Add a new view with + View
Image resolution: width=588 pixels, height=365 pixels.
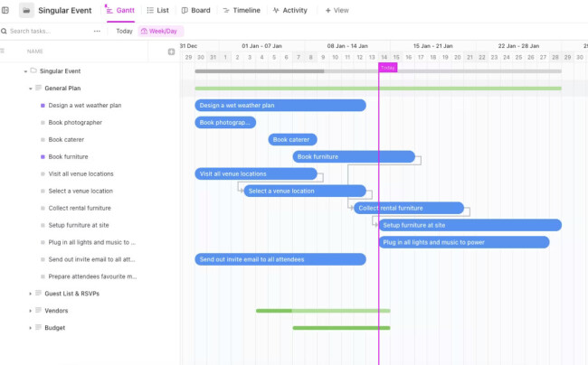pos(337,11)
